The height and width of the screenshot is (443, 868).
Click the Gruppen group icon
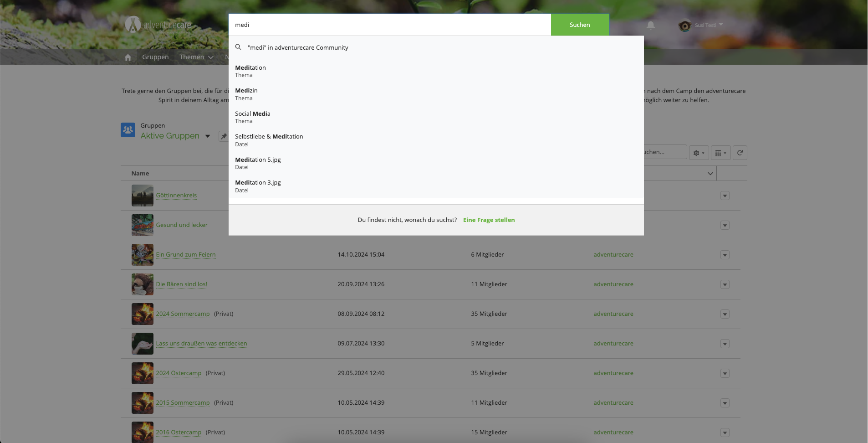(128, 130)
